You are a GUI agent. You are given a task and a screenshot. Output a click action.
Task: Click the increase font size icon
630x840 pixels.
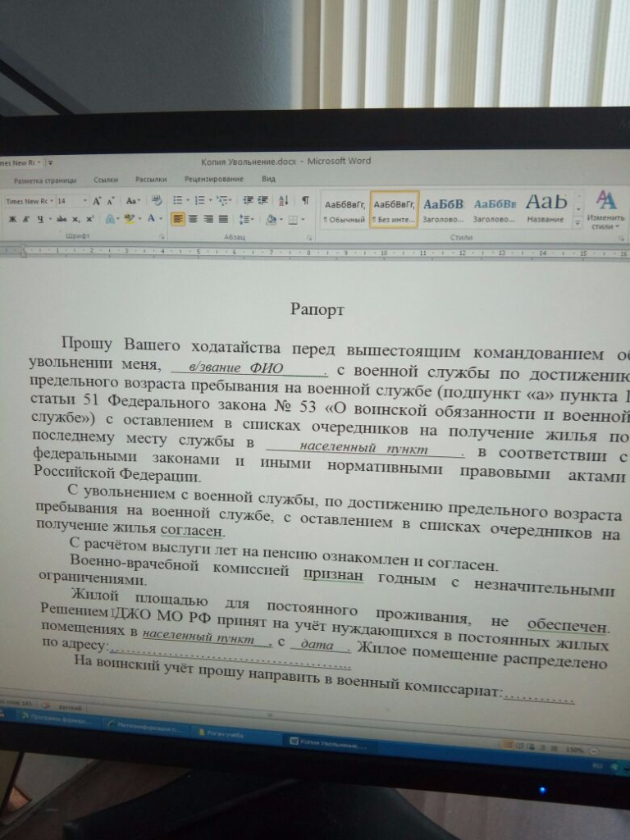[97, 201]
